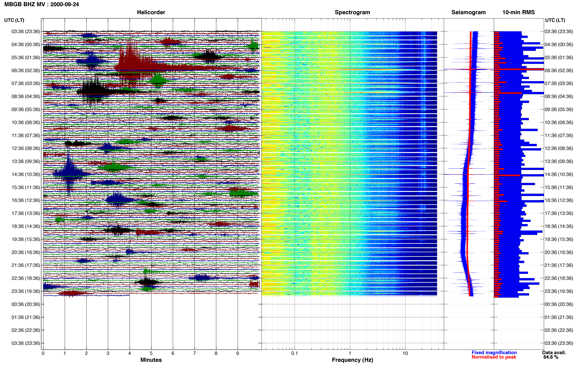Click left time label '05:36 (01:36)'
Viewport: 588px width, 368px height.
26,57
